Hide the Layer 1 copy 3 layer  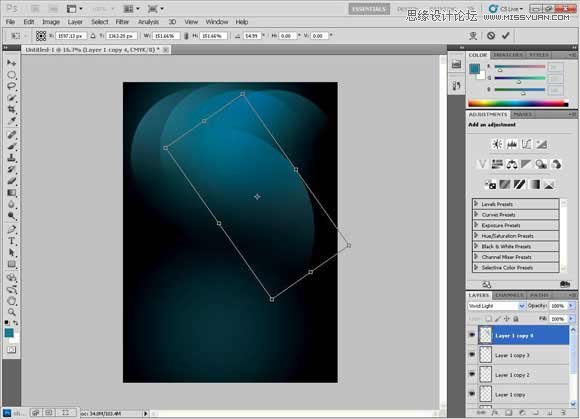[x=472, y=355]
